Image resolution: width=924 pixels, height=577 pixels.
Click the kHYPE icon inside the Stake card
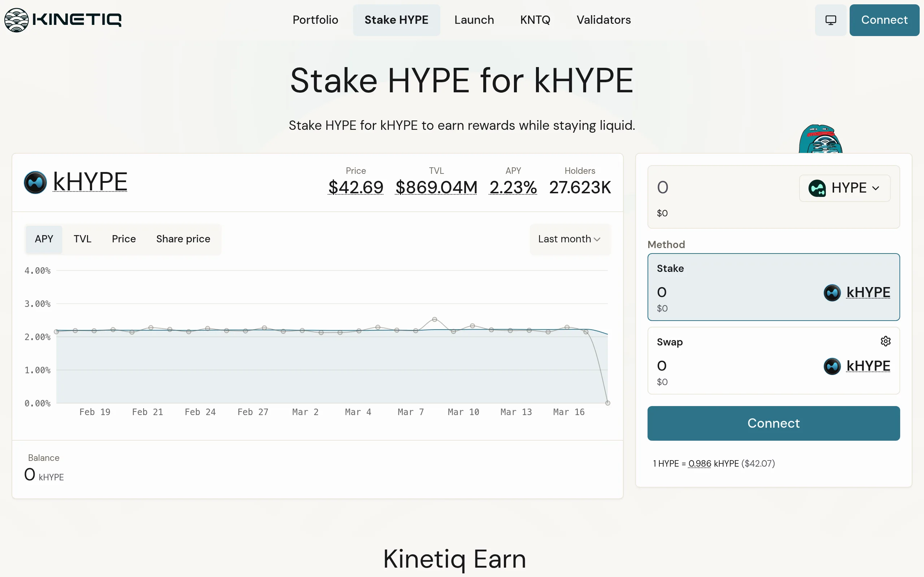coord(833,292)
